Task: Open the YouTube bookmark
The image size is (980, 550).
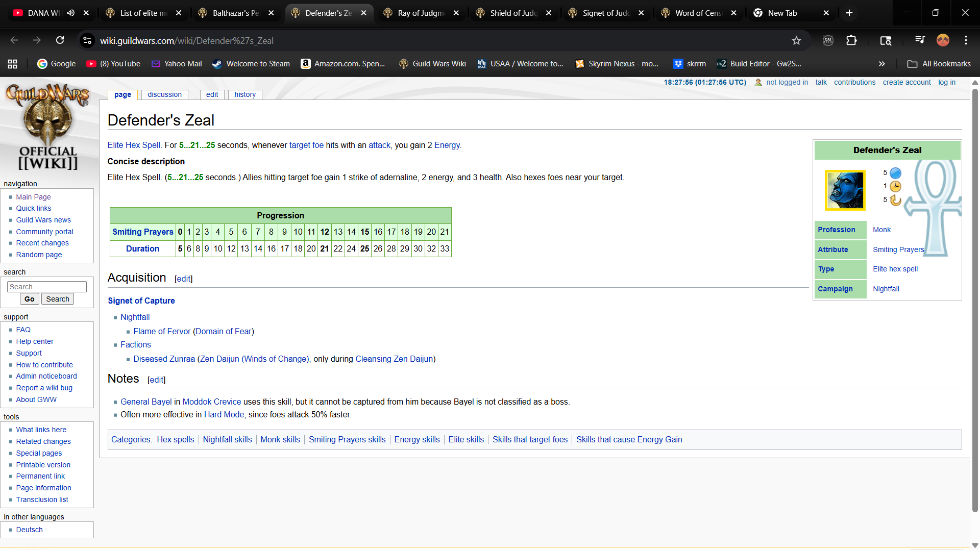Action: tap(113, 64)
